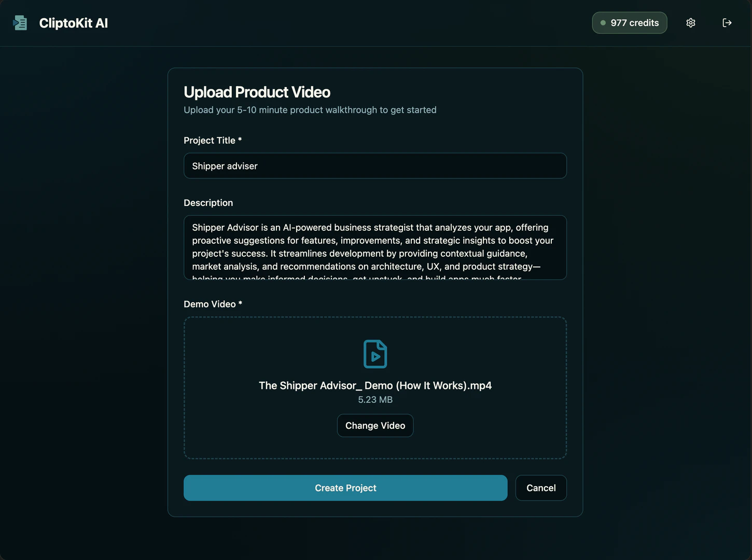The width and height of the screenshot is (752, 560).
Task: Focus the Project Title input field
Action: [375, 166]
